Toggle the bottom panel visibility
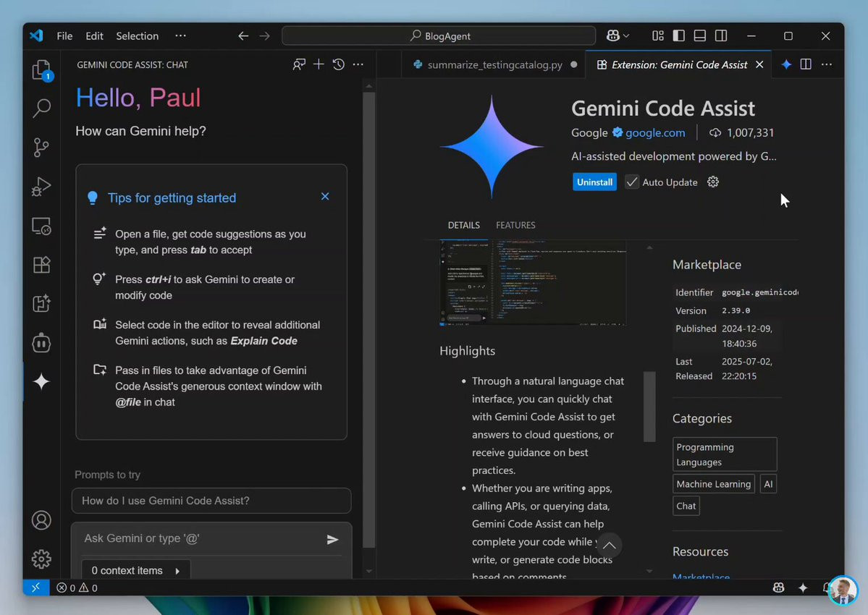 click(x=700, y=36)
